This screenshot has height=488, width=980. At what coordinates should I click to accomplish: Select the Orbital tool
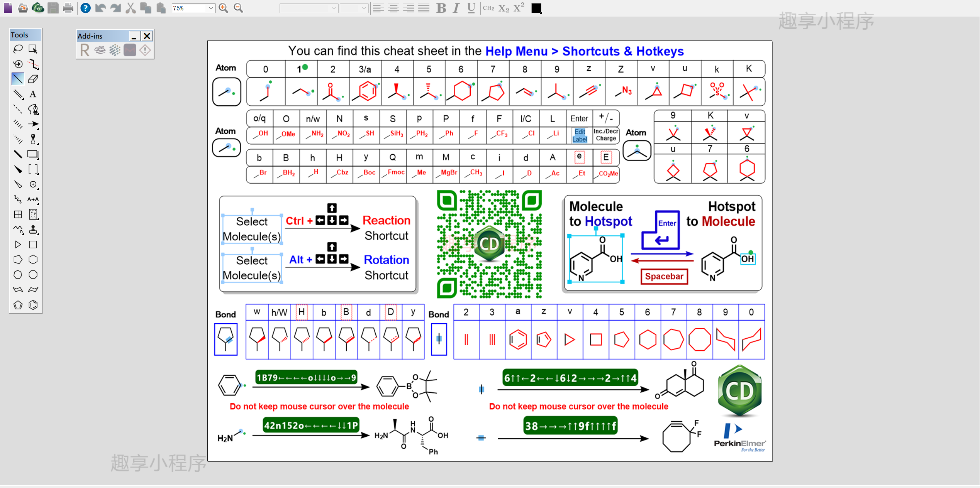(33, 139)
